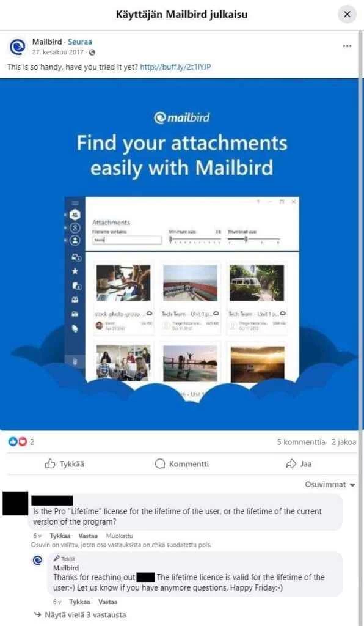
Task: Click the heart reaction icon
Action: click(x=23, y=441)
